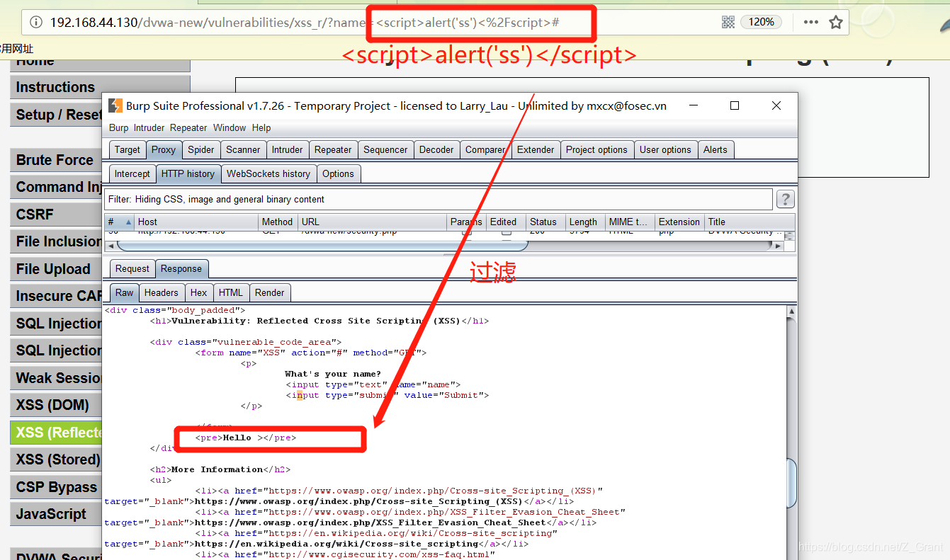Select the WebSockets history sub-tab
The width and height of the screenshot is (950, 560).
(x=268, y=173)
